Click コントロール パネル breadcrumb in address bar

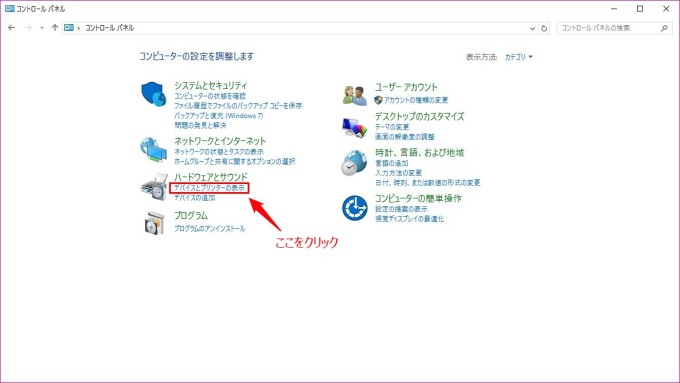pos(109,28)
